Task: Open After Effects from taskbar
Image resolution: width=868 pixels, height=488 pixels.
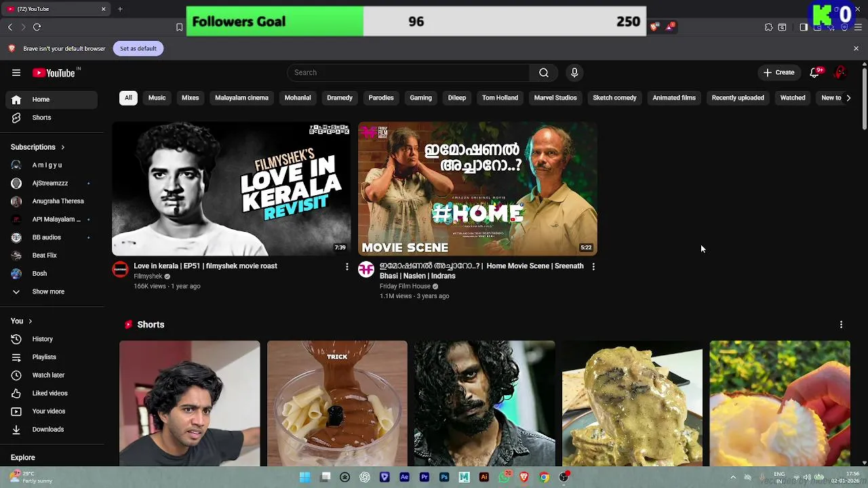Action: coord(404,477)
